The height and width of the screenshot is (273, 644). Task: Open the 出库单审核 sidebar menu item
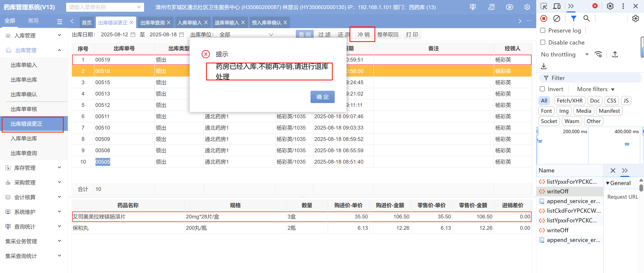pyautogui.click(x=24, y=109)
